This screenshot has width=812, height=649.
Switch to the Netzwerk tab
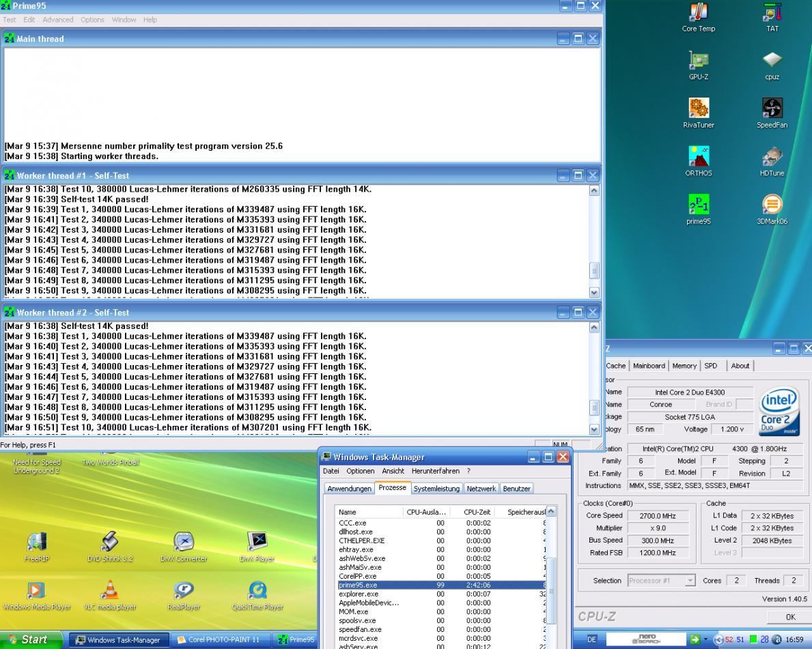(481, 489)
